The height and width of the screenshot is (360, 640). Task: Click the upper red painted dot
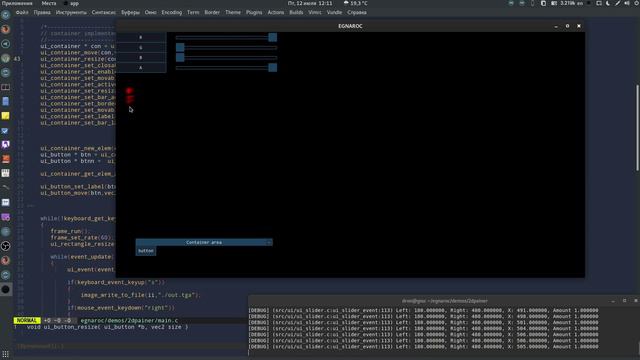[129, 91]
